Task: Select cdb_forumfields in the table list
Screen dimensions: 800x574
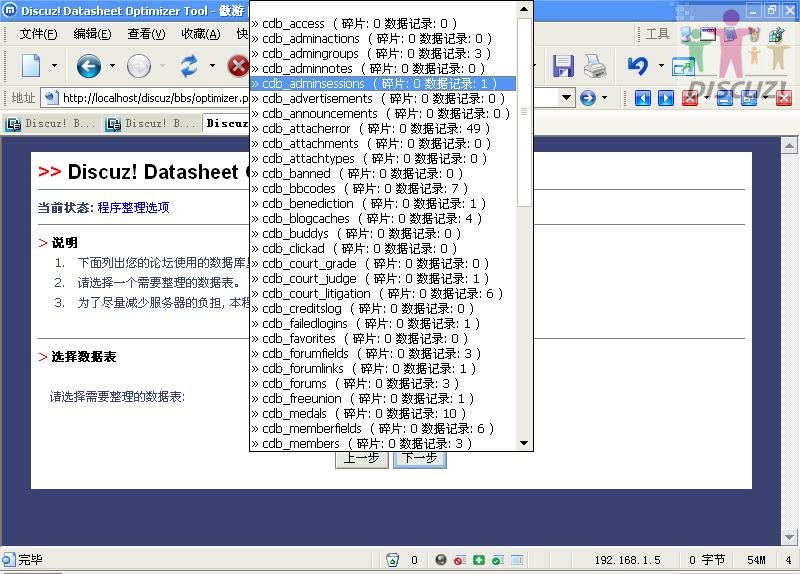Action: tap(383, 354)
